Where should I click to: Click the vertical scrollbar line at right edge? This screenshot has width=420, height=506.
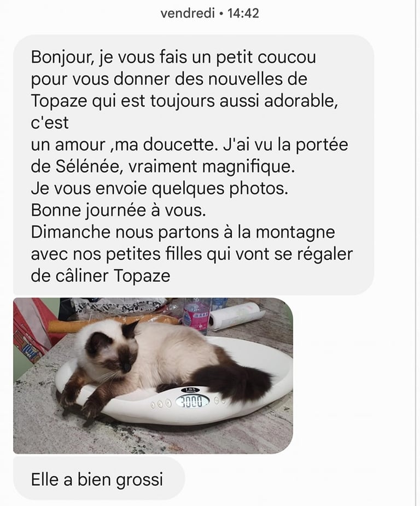click(416, 253)
